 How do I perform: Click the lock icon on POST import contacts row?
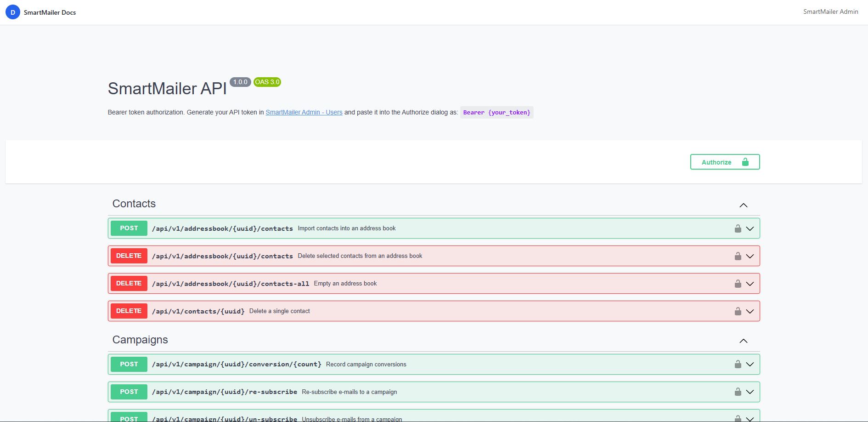tap(738, 228)
